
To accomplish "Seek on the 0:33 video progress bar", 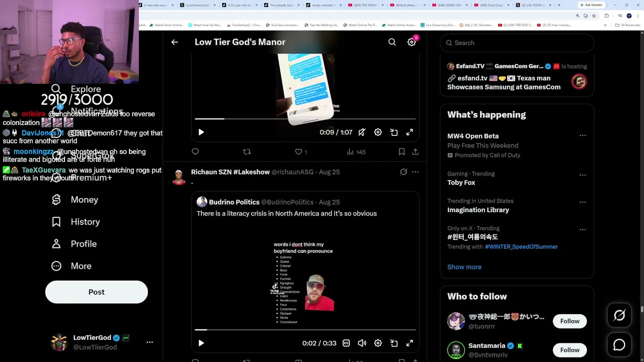I will coord(305,330).
